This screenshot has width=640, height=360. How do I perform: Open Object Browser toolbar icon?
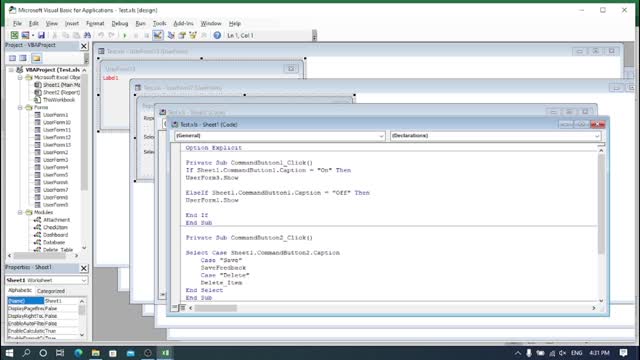click(193, 36)
